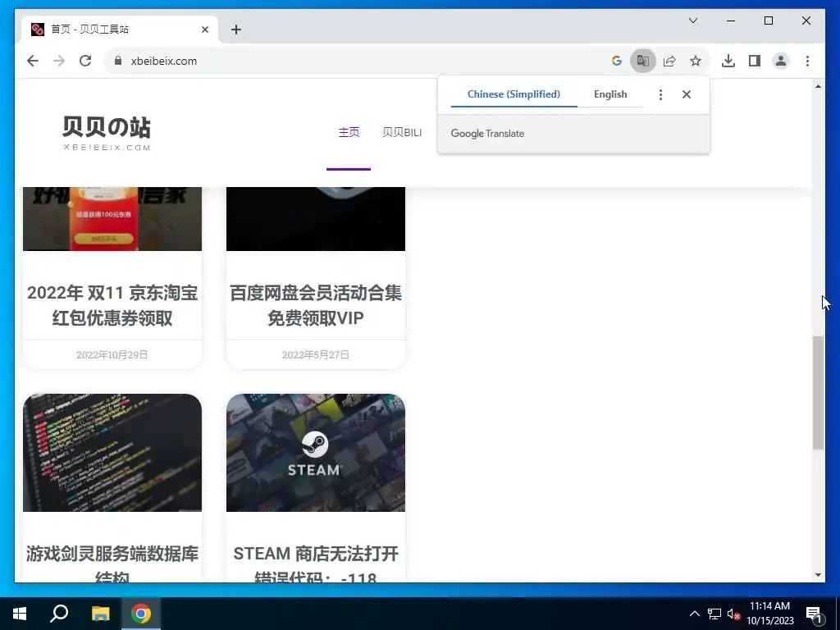
Task: Open article 2022年 双11 京东淘宝红包优惠券领取
Action: (112, 305)
